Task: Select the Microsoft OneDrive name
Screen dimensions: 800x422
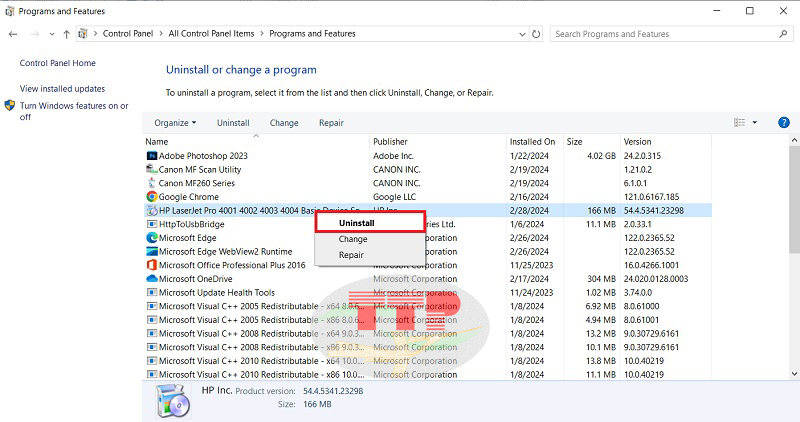Action: pyautogui.click(x=195, y=279)
